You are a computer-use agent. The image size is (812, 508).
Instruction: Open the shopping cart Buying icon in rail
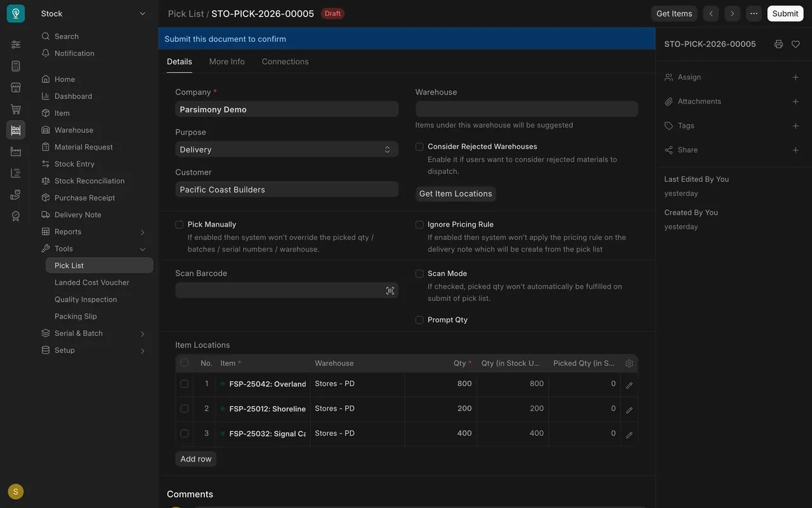click(16, 109)
